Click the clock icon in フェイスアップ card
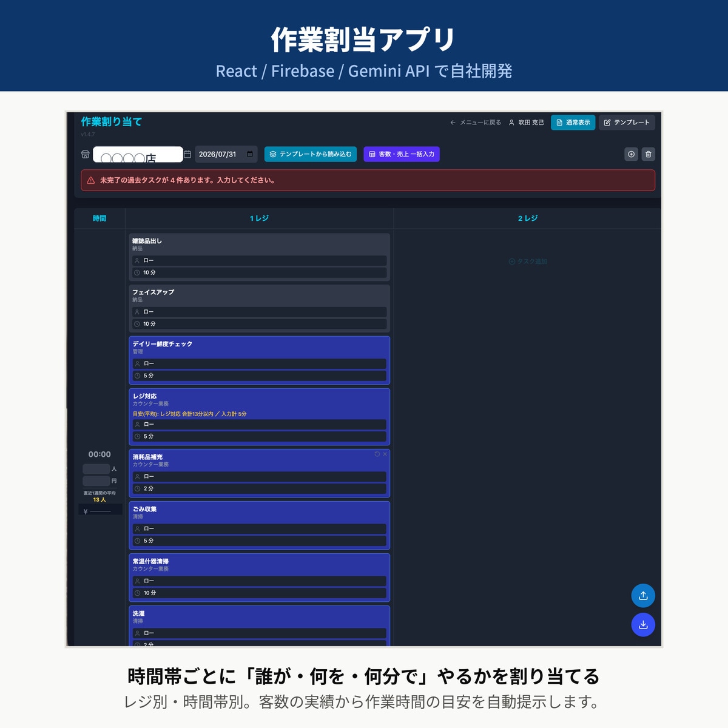This screenshot has width=728, height=728. coord(137,324)
